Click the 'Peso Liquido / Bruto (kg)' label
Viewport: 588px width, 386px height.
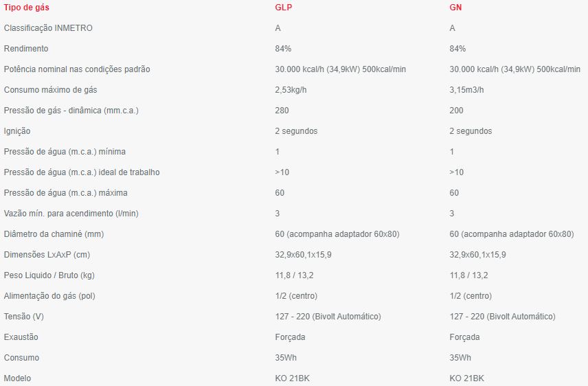(49, 275)
